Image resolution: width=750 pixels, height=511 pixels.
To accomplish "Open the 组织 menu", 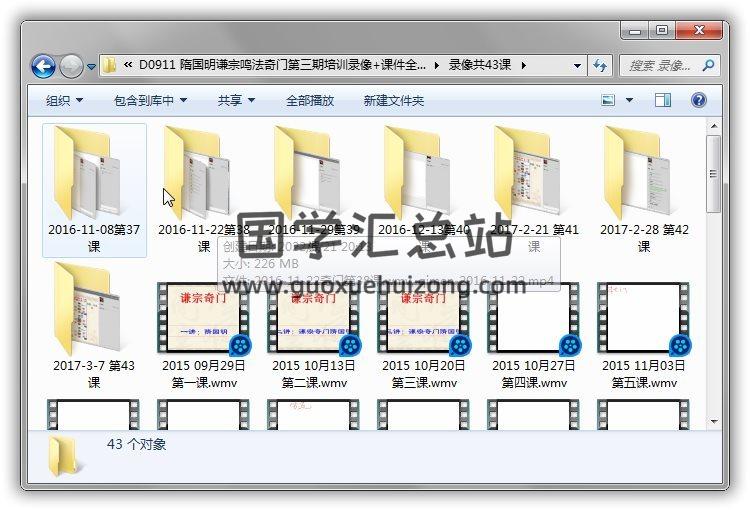I will (65, 100).
